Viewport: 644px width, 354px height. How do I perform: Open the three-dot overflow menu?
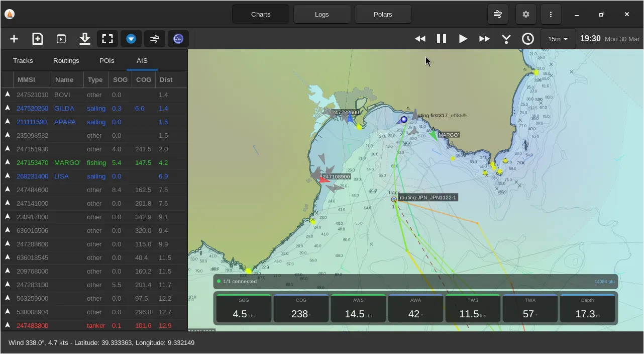click(551, 14)
